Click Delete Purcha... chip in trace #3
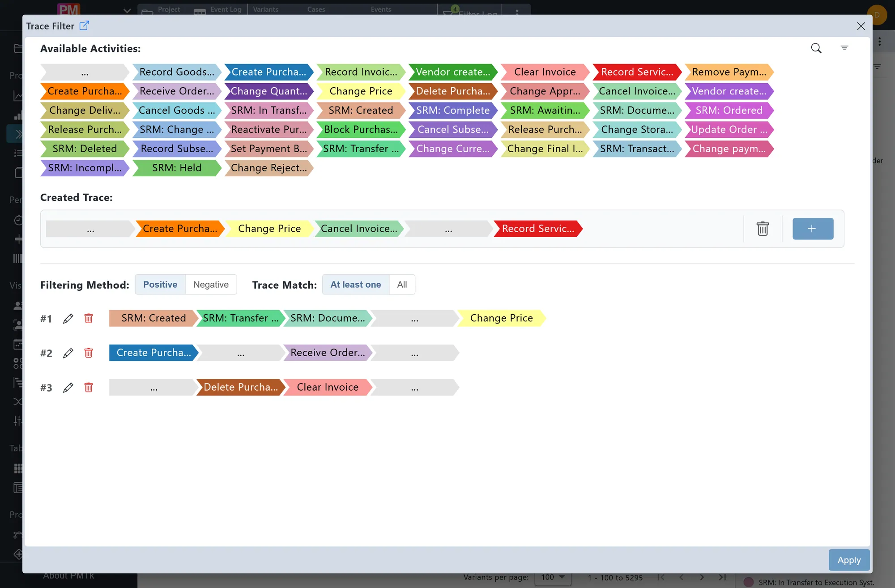This screenshot has height=588, width=895. [241, 387]
